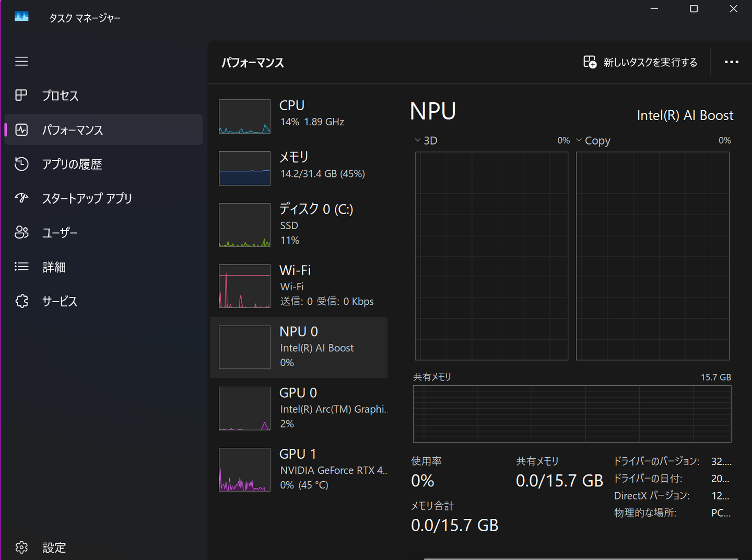Image resolution: width=752 pixels, height=560 pixels.
Task: Click the Details (詳細) list icon
Action: click(x=21, y=267)
